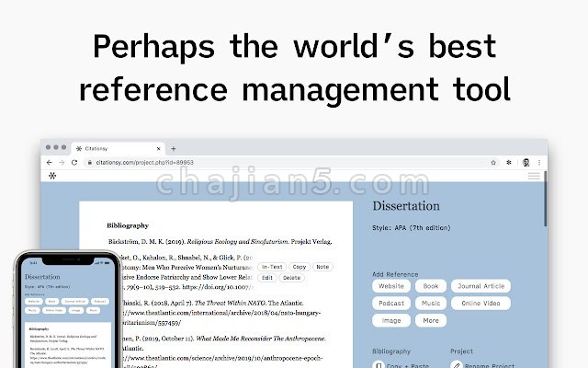Tap Music button on the phone mockup
This screenshot has height=368, width=588.
tap(32, 310)
